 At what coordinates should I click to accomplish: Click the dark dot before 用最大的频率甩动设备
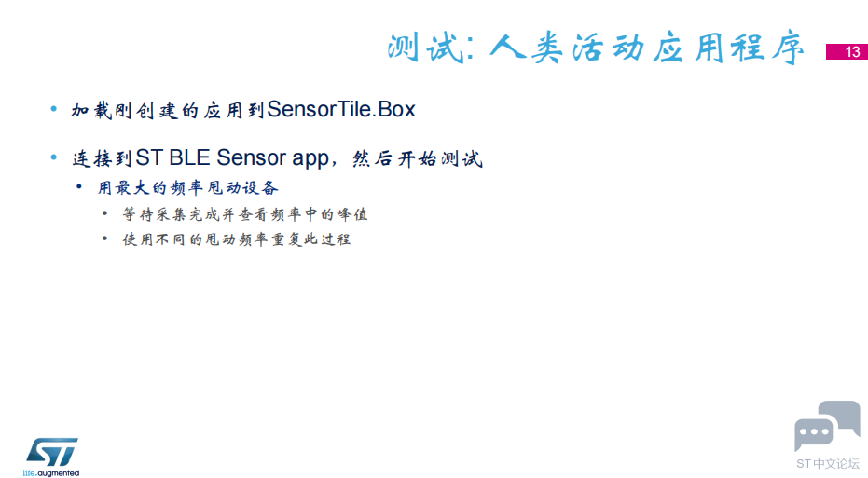click(79, 187)
